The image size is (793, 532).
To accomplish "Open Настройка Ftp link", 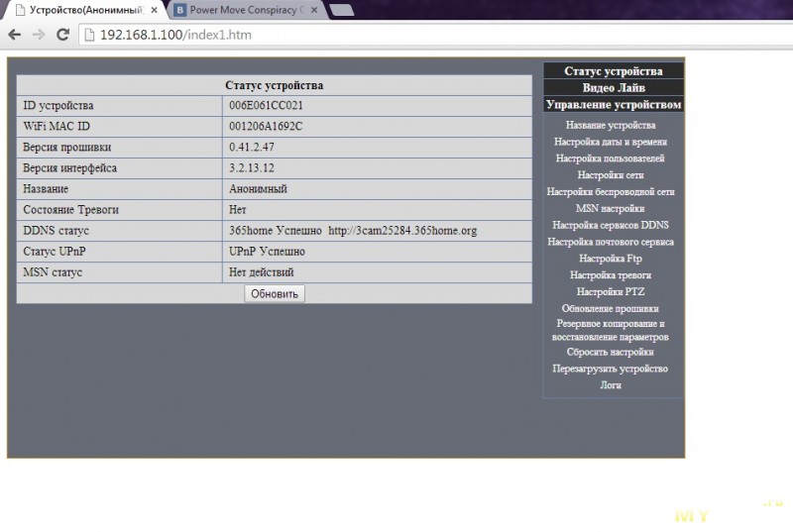I will [611, 259].
